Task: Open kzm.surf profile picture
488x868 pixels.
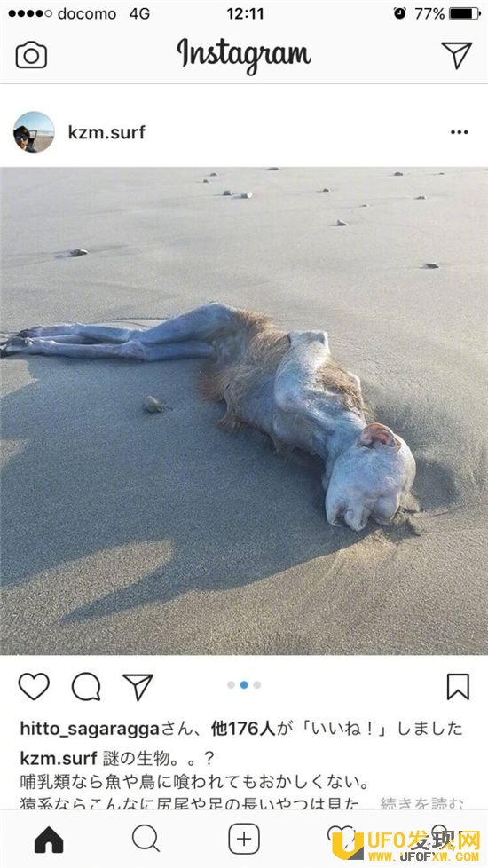Action: 34,132
